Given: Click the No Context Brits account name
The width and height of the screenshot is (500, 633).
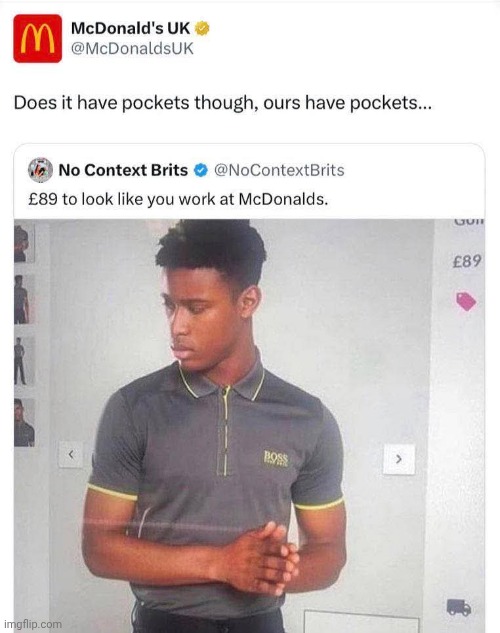Looking at the screenshot, I should [123, 170].
